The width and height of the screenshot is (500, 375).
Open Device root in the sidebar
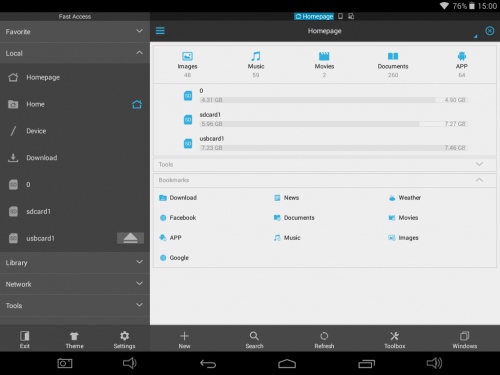click(75, 131)
